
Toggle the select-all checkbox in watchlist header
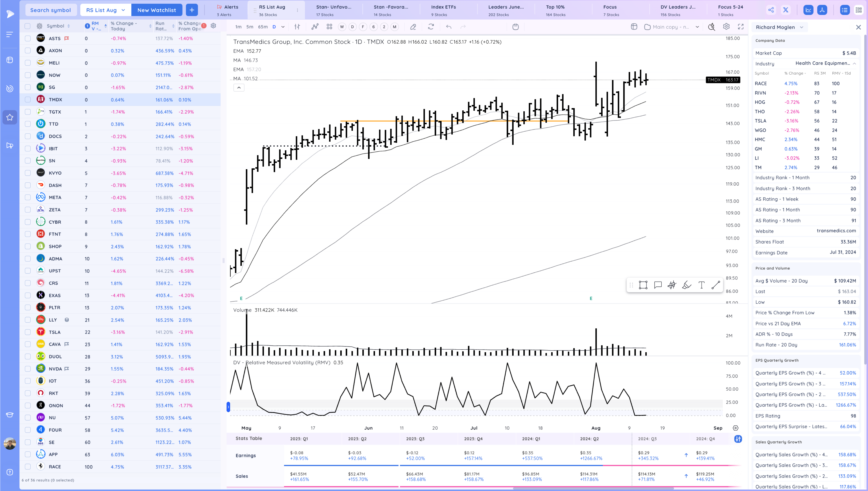pyautogui.click(x=28, y=26)
